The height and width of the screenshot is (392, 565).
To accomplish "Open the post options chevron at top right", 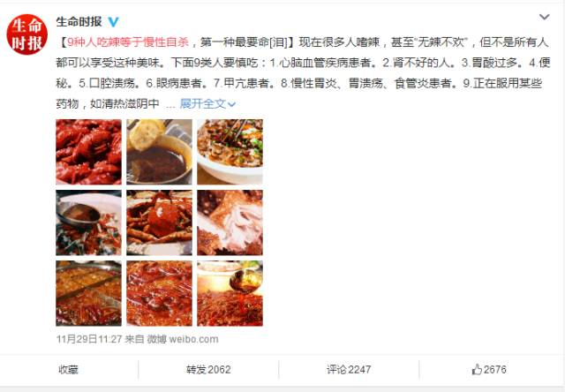I will click(544, 17).
